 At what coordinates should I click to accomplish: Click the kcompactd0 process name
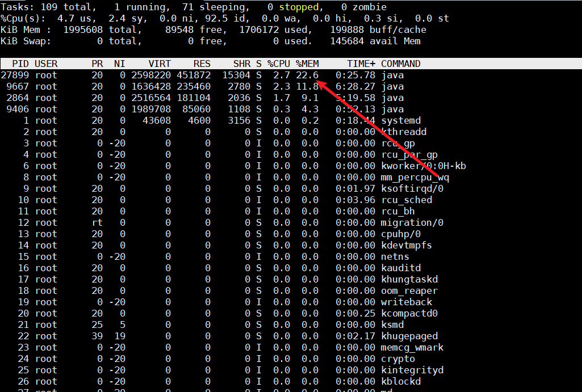point(409,313)
